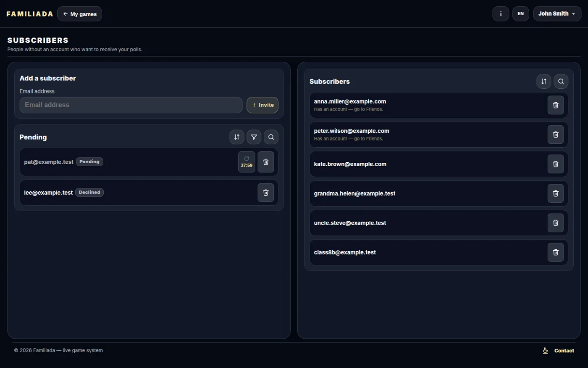This screenshot has height=368, width=588.
Task: Open the John Smith account dropdown
Action: [557, 14]
